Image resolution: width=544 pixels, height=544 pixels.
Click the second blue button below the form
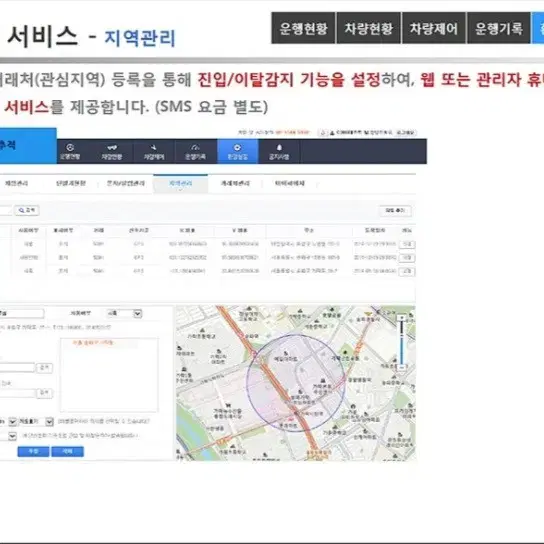67,451
